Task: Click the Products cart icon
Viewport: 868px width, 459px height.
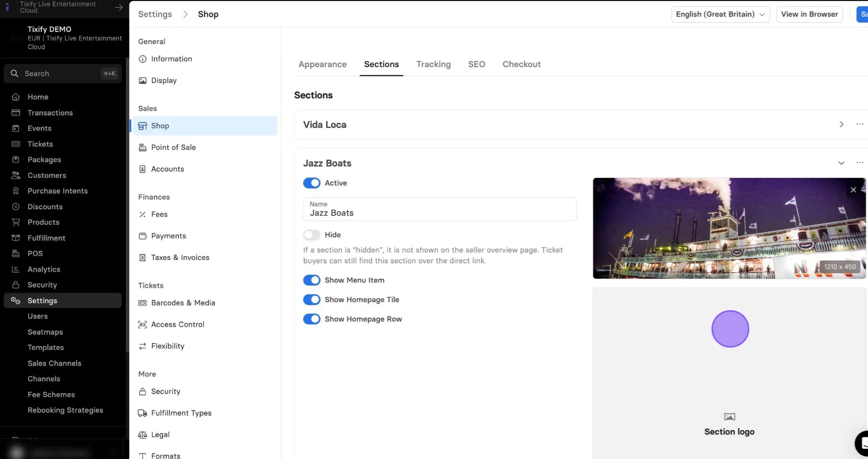Action: tap(16, 222)
